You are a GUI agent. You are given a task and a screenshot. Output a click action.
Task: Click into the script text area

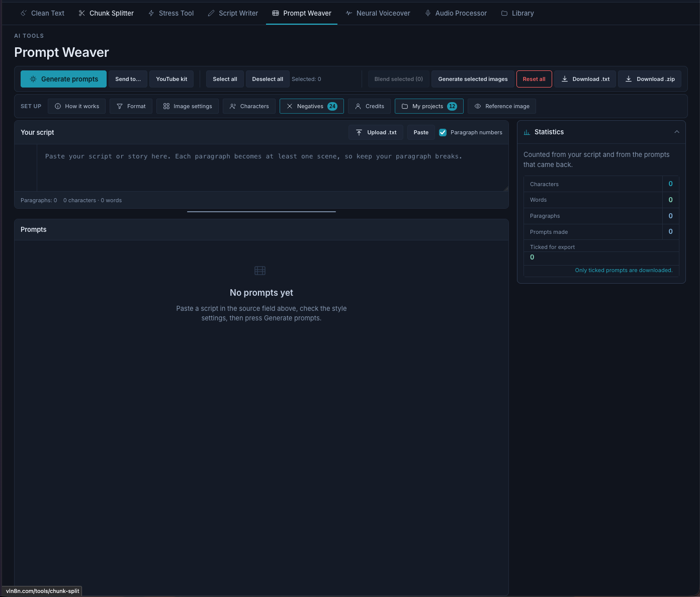[x=272, y=168]
